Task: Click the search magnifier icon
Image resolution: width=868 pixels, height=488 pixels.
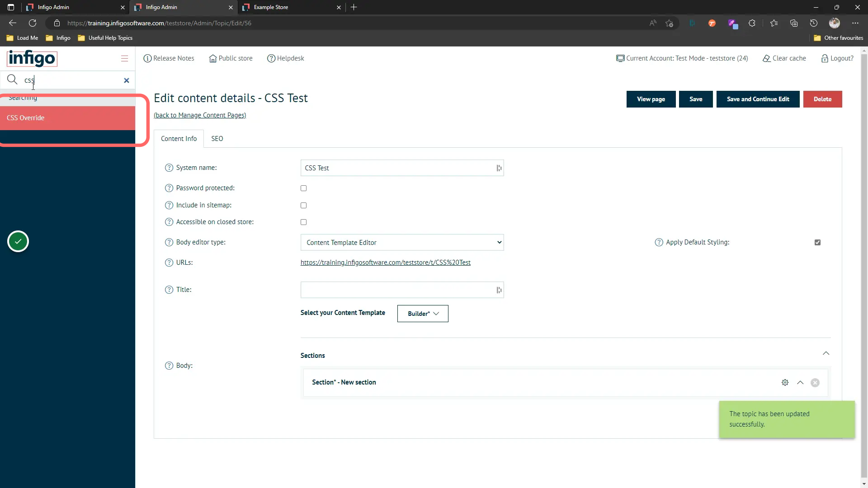Action: [12, 80]
